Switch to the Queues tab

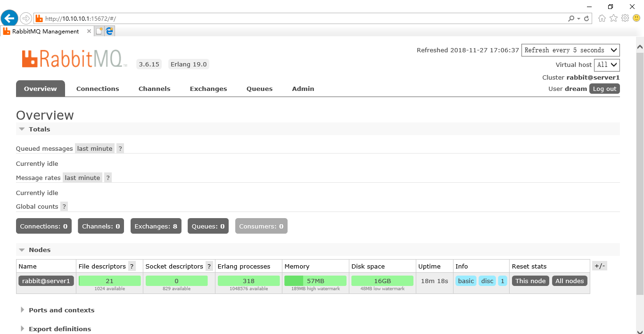pos(259,89)
